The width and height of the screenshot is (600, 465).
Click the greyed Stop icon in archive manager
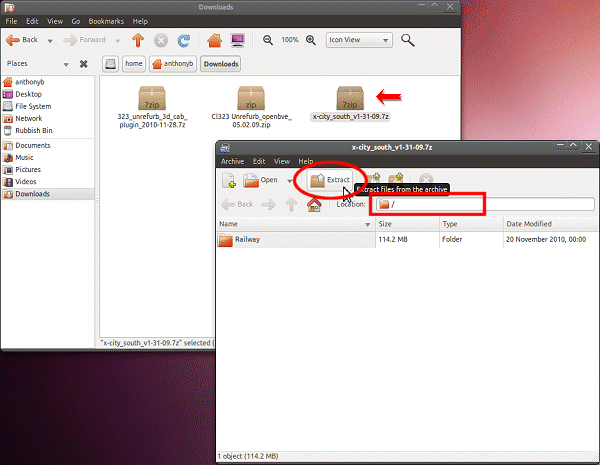426,179
